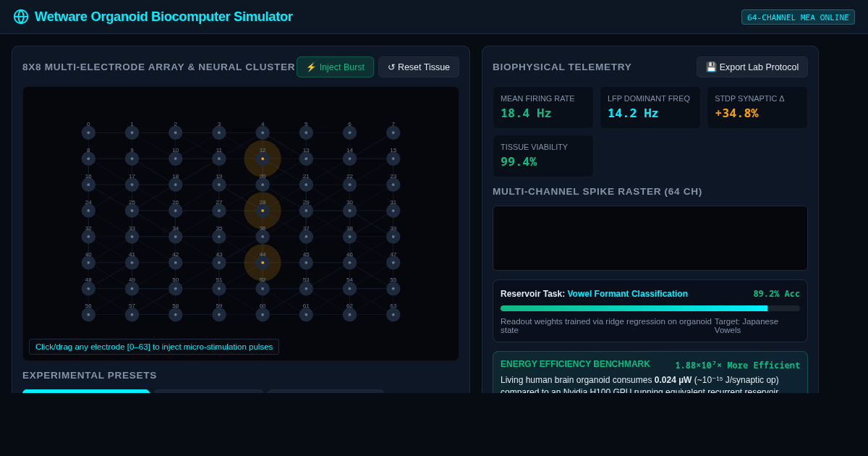The image size is (868, 456).
Task: Inject pulse at electrode 24
Action: [x=88, y=211]
